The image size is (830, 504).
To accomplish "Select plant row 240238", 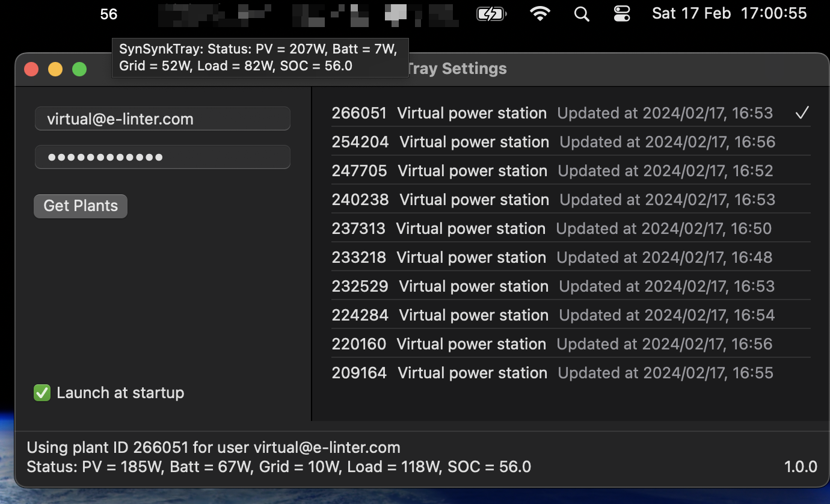I will pos(571,200).
